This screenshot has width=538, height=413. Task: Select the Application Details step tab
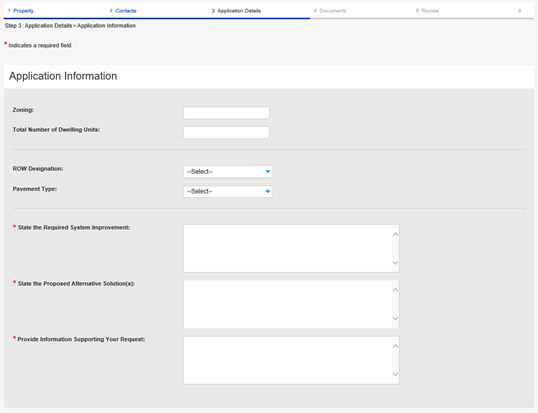point(236,11)
